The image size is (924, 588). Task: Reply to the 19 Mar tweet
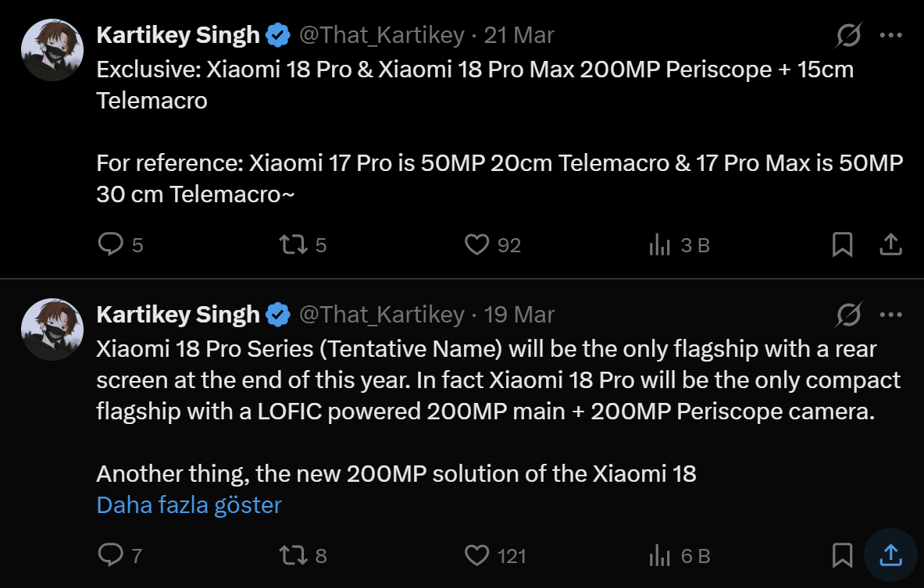(109, 555)
